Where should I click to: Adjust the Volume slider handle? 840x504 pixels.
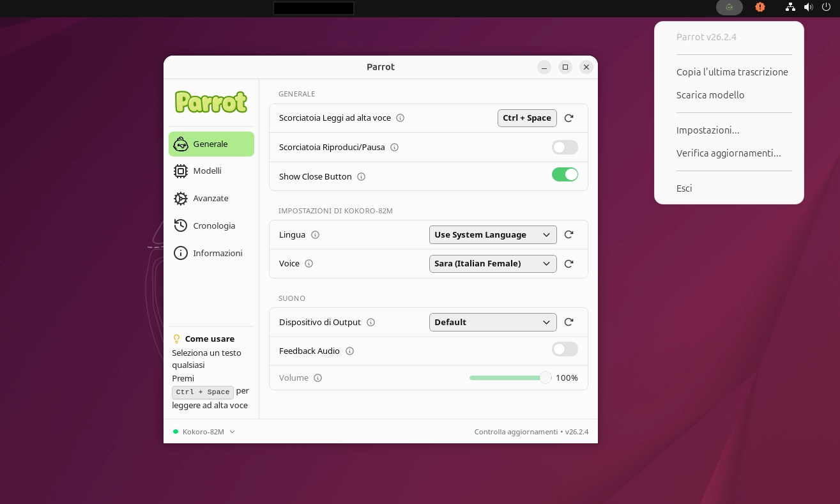[x=546, y=378]
